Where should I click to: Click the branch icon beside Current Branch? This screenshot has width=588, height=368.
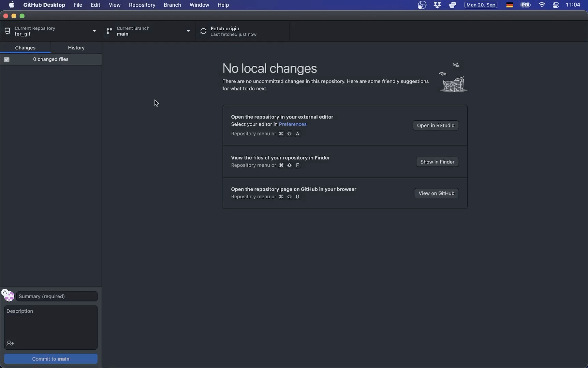[x=109, y=31]
